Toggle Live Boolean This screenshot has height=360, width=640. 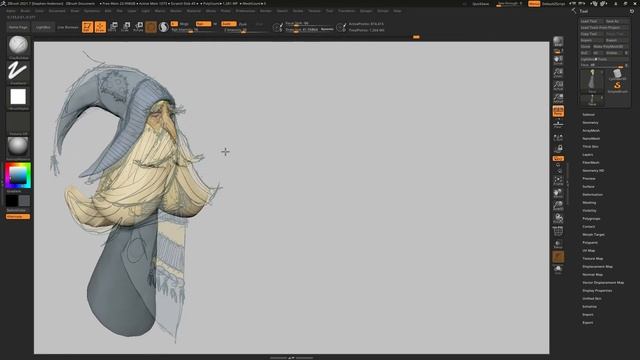click(68, 27)
